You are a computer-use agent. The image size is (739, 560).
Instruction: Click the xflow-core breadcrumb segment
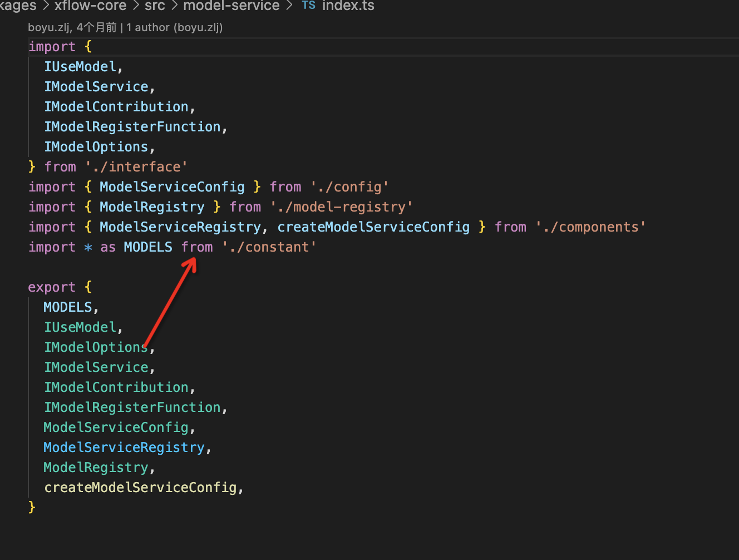pyautogui.click(x=90, y=6)
